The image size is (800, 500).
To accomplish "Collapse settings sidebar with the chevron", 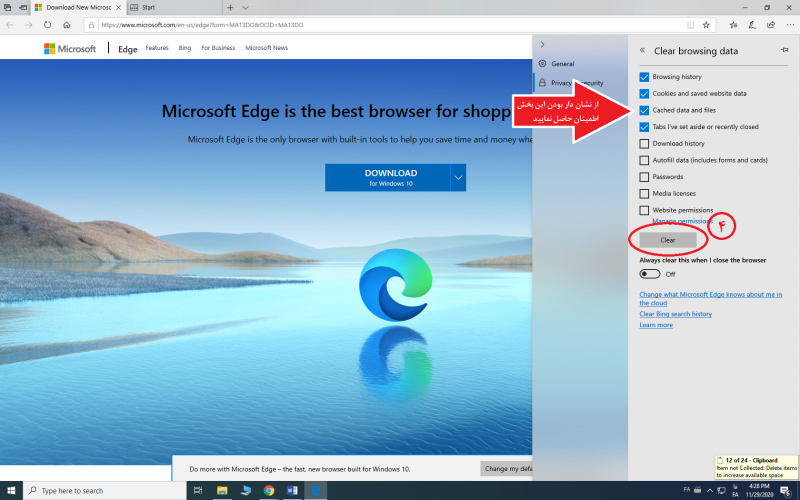I will click(542, 45).
